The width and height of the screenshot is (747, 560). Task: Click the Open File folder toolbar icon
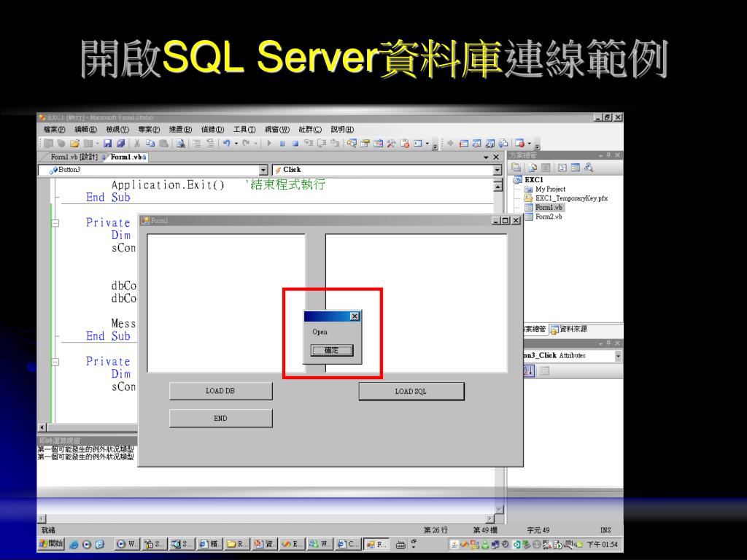click(75, 144)
